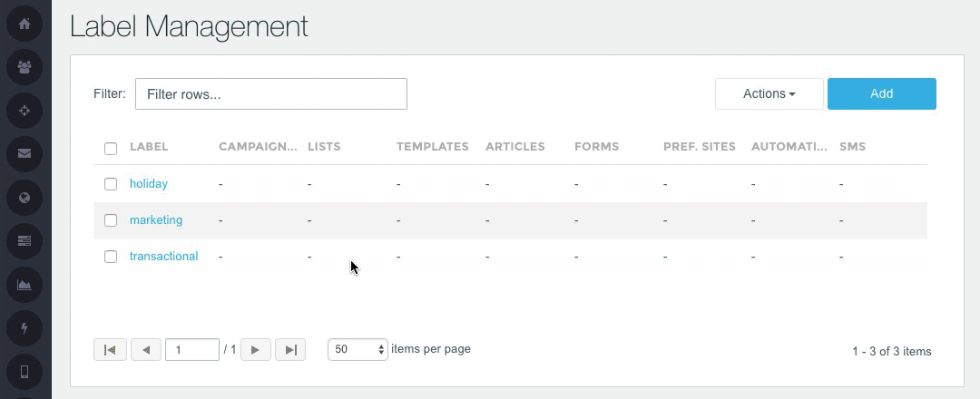Toggle the select-all checkbox in header
The image size is (980, 399).
[111, 148]
